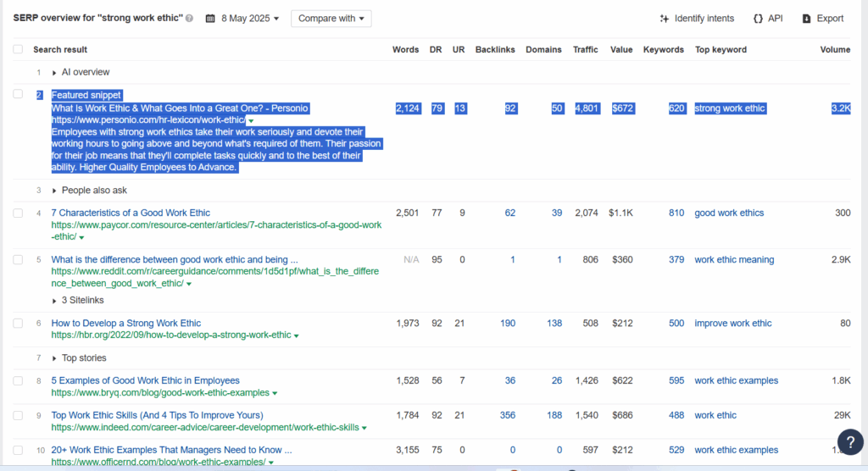Click top keyword improve work ethic

point(733,324)
